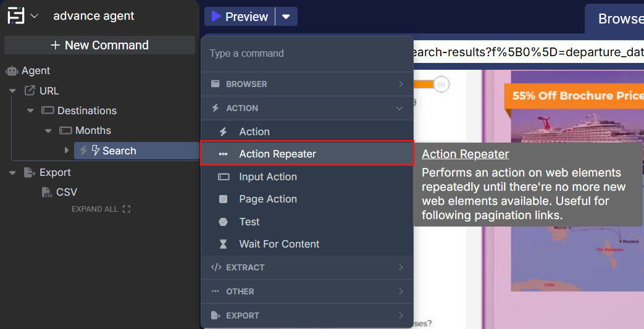
Task: Select the CSV file icon
Action: click(48, 193)
